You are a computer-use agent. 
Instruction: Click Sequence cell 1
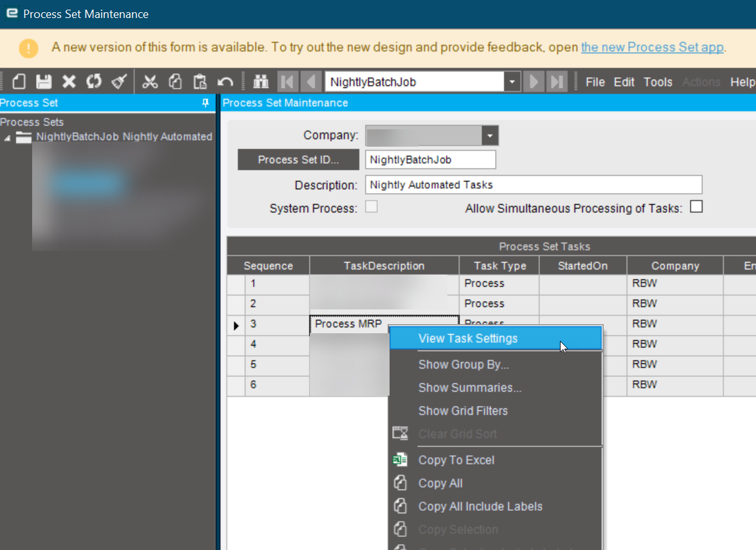coord(277,284)
